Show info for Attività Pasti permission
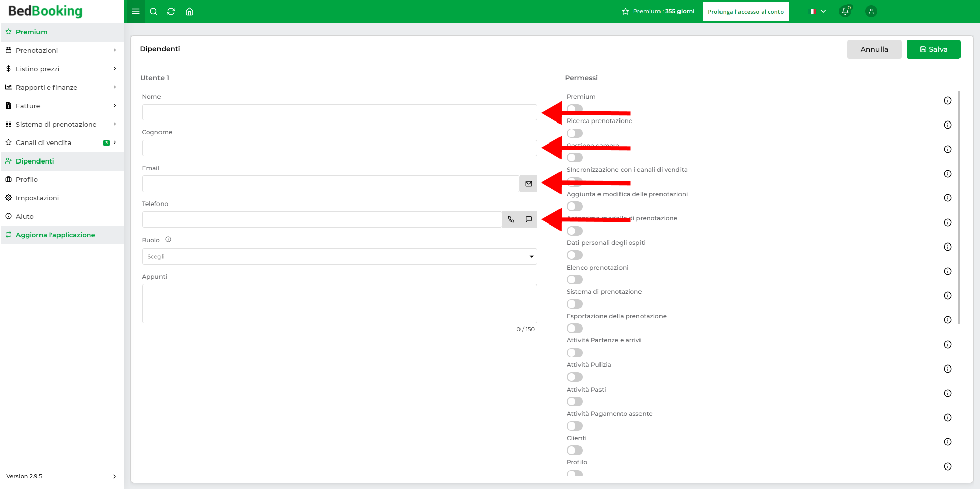 tap(948, 393)
